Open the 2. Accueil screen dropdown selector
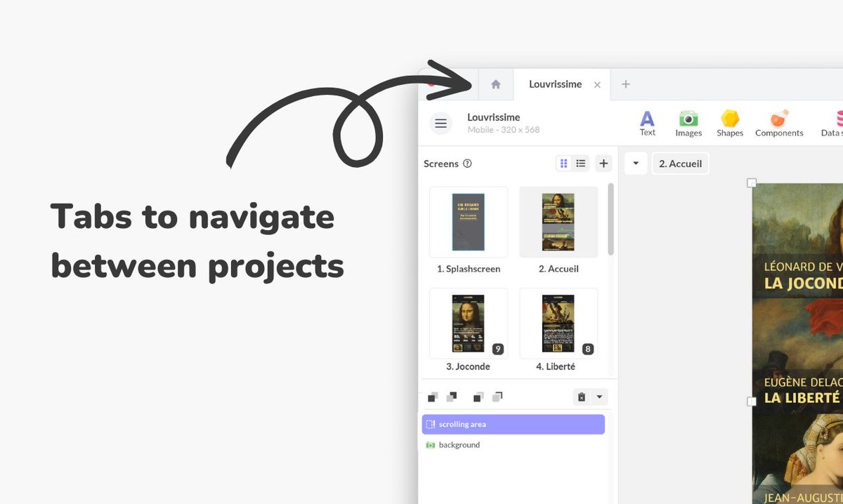The height and width of the screenshot is (504, 843). 679,163
